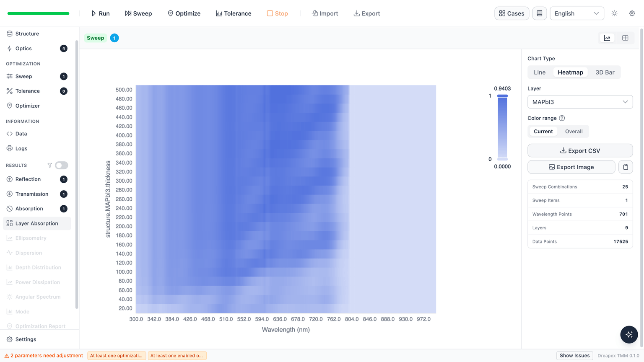644x362 pixels.
Task: Click the results filter funnel icon
Action: (x=49, y=165)
